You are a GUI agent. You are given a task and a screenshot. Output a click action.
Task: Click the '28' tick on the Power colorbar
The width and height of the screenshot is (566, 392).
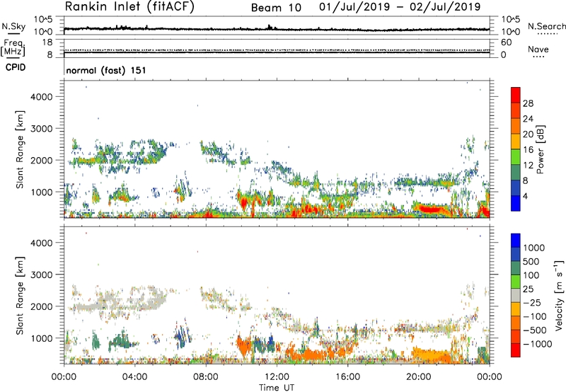pyautogui.click(x=528, y=103)
